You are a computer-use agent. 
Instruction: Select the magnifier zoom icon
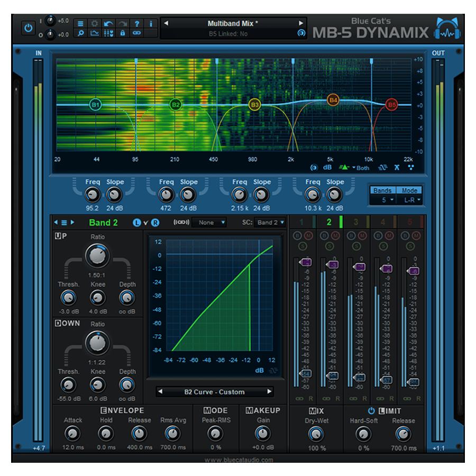[81, 34]
